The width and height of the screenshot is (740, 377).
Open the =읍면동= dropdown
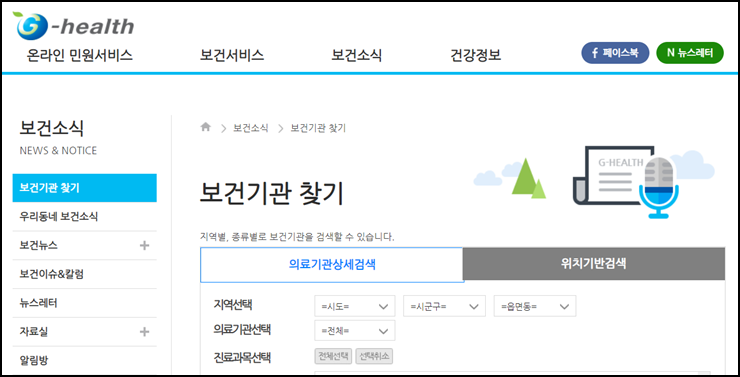click(535, 306)
